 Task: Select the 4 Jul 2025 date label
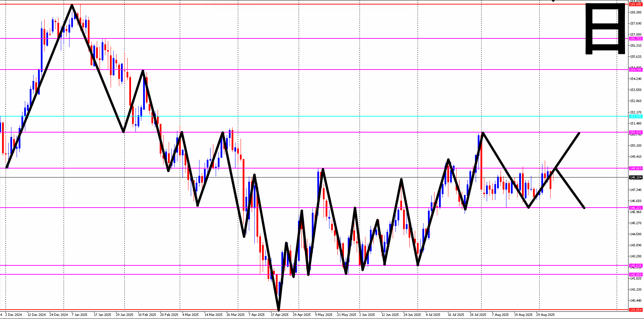pos(433,315)
